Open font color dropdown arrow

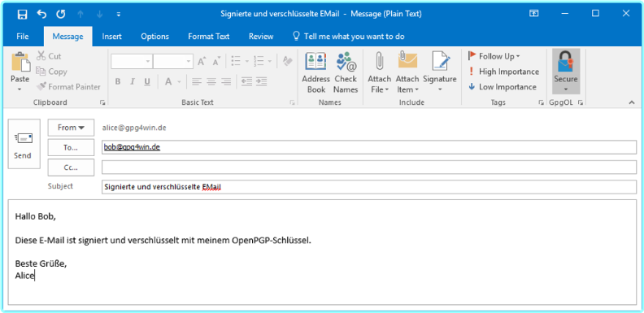click(179, 81)
